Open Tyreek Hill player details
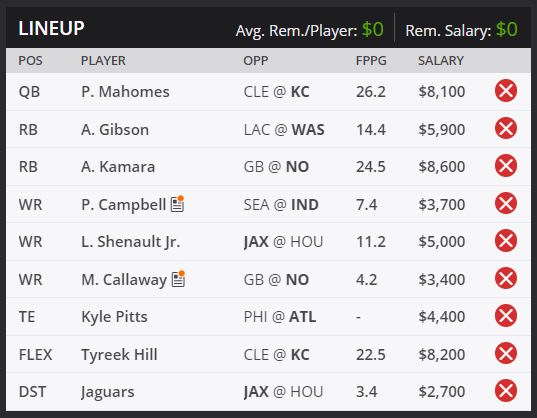This screenshot has height=418, width=537. [x=119, y=354]
